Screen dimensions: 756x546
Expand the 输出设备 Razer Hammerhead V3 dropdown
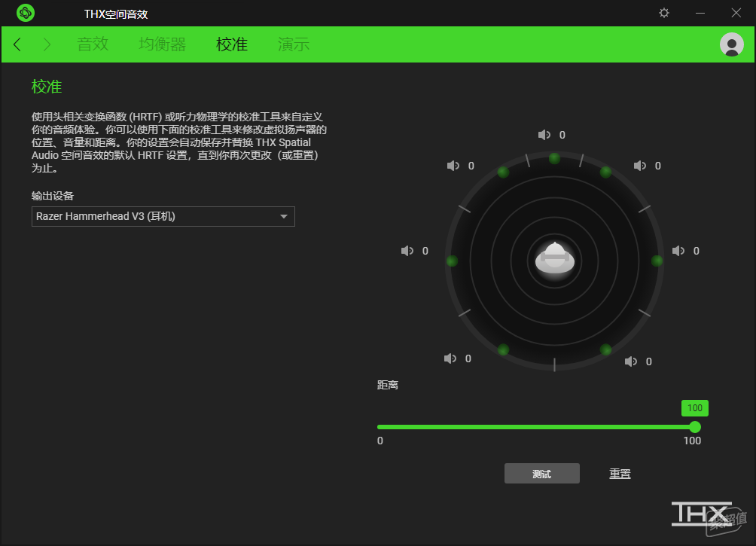point(163,217)
